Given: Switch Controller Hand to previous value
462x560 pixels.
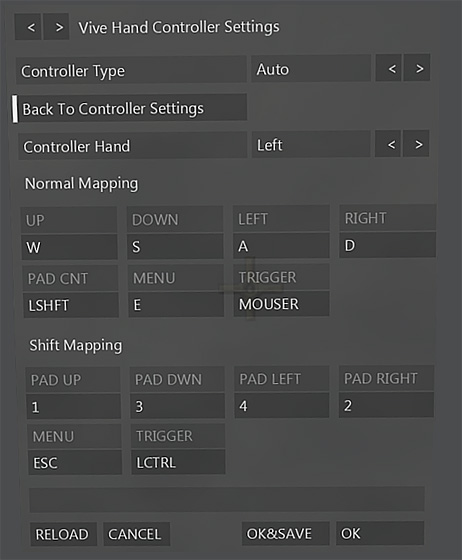Looking at the screenshot, I should click(388, 144).
